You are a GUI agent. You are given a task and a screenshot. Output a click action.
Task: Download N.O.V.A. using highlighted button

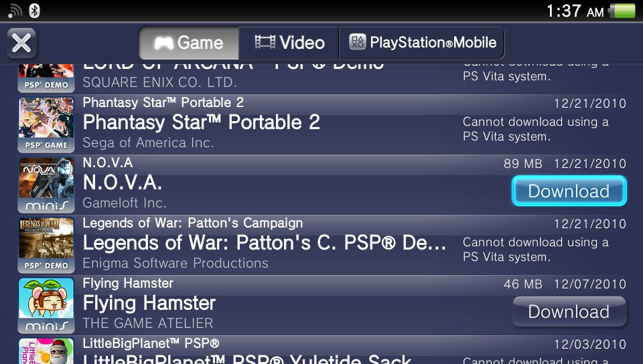569,191
